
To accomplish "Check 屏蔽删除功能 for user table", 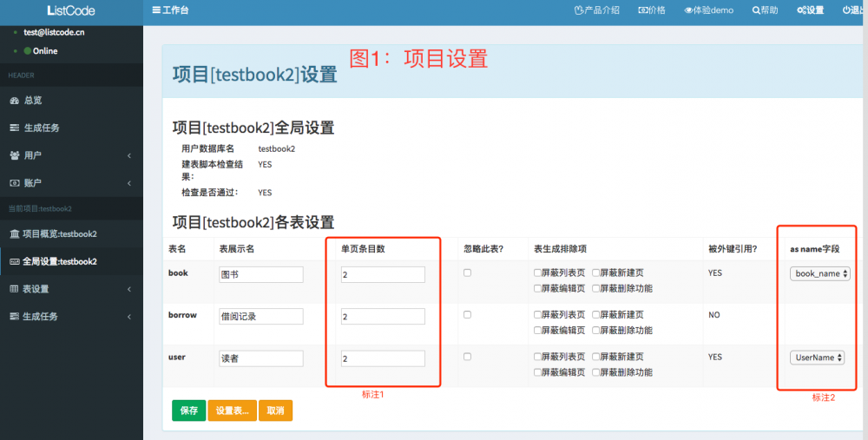I will coord(595,372).
